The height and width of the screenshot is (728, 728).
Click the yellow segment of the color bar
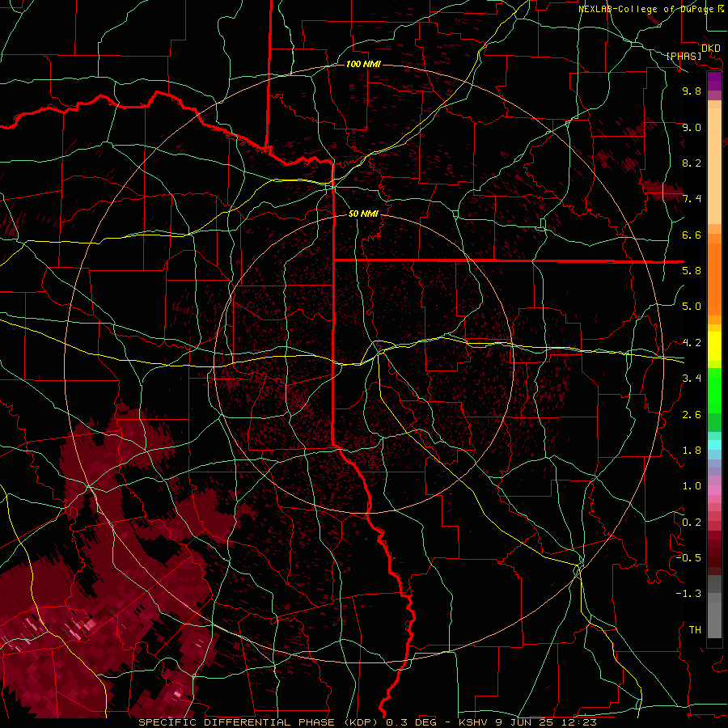(714, 346)
